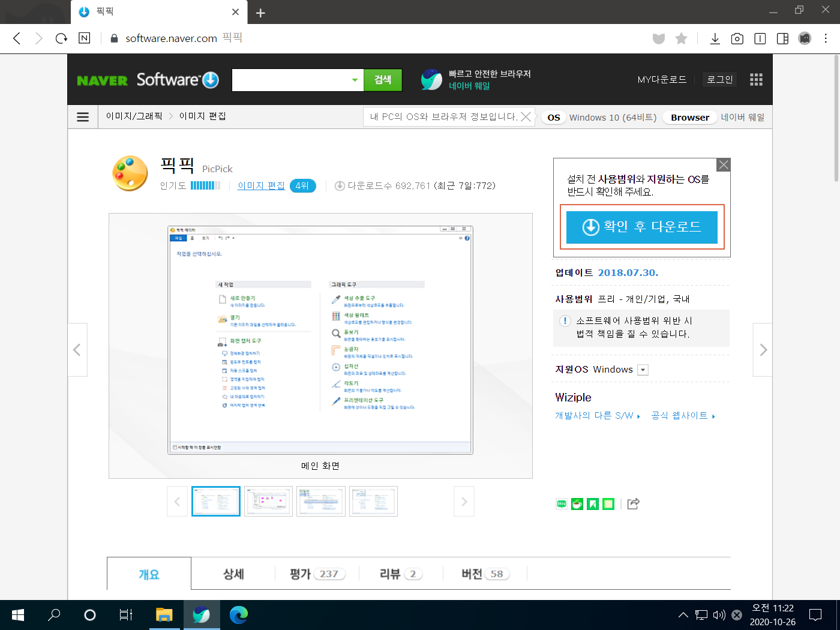Screen dimensions: 840x630
Task: Share to Naver bookmark icon
Action: pos(593,504)
